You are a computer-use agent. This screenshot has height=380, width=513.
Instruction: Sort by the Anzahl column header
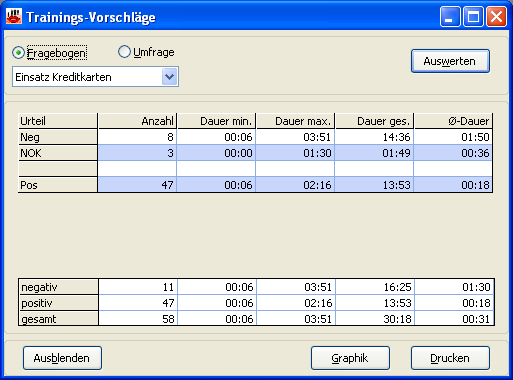pyautogui.click(x=137, y=121)
